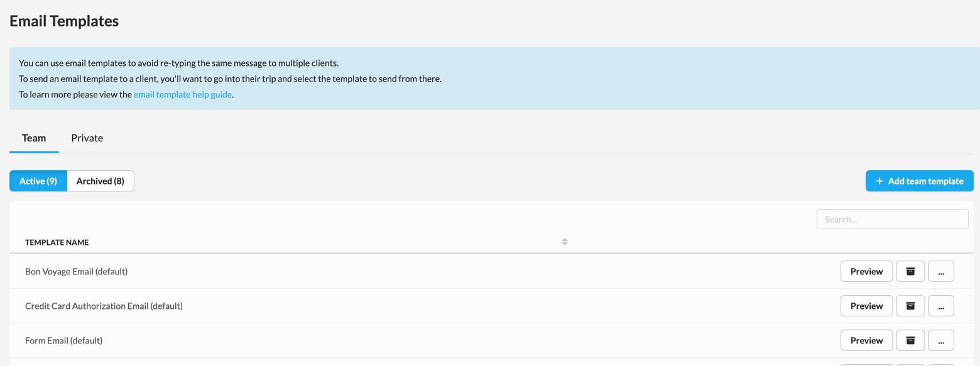
Task: Focus the template Search field
Action: click(x=892, y=219)
